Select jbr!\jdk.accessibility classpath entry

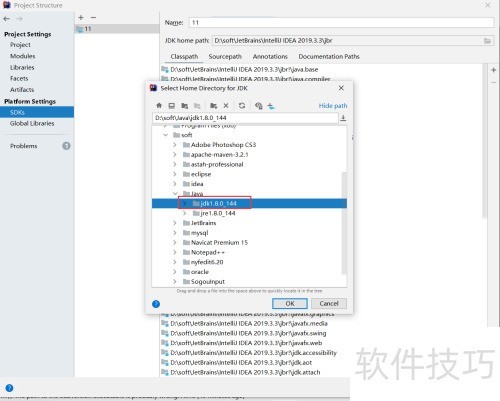[x=253, y=353]
